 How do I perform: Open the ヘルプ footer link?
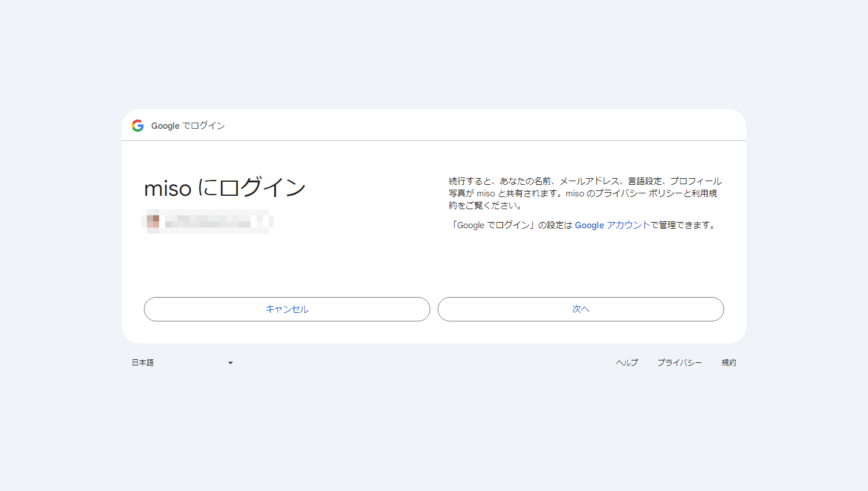coord(627,363)
